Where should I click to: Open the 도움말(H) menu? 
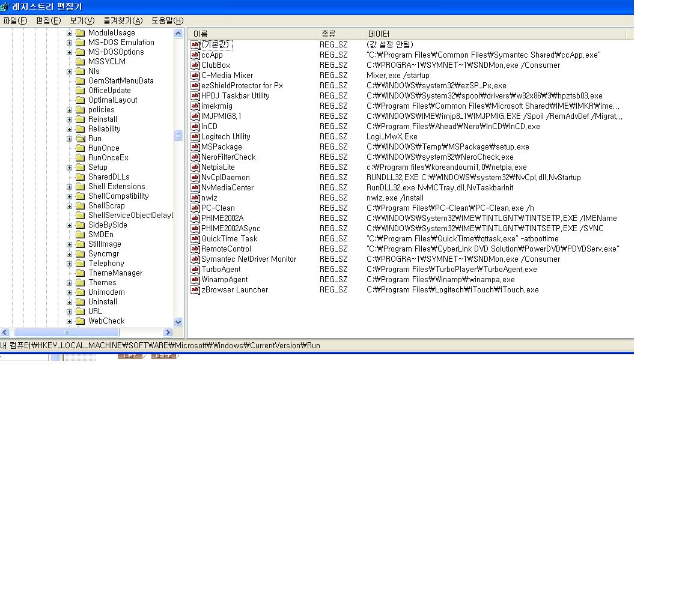(168, 20)
